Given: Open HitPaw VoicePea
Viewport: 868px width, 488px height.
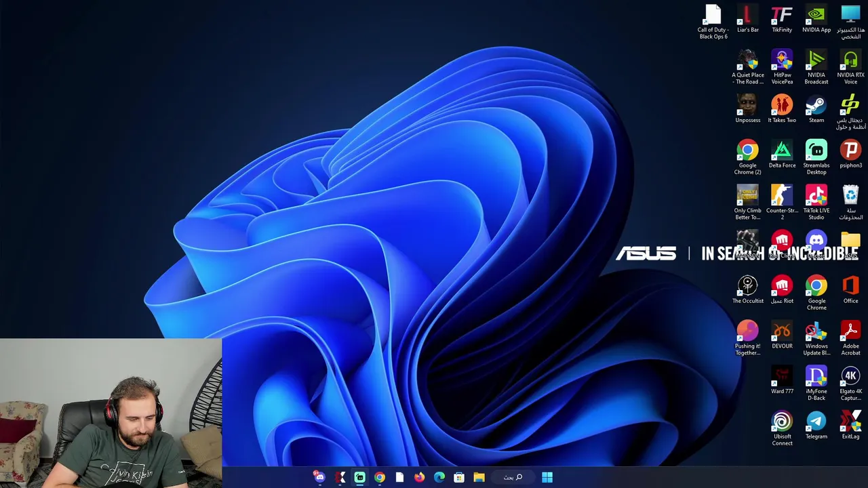Looking at the screenshot, I should (x=782, y=66).
